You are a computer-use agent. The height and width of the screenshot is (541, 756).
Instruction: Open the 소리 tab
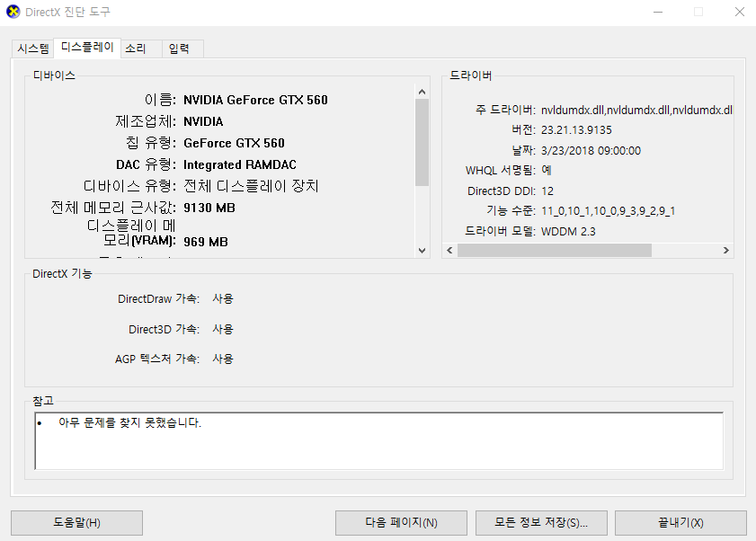pos(141,49)
